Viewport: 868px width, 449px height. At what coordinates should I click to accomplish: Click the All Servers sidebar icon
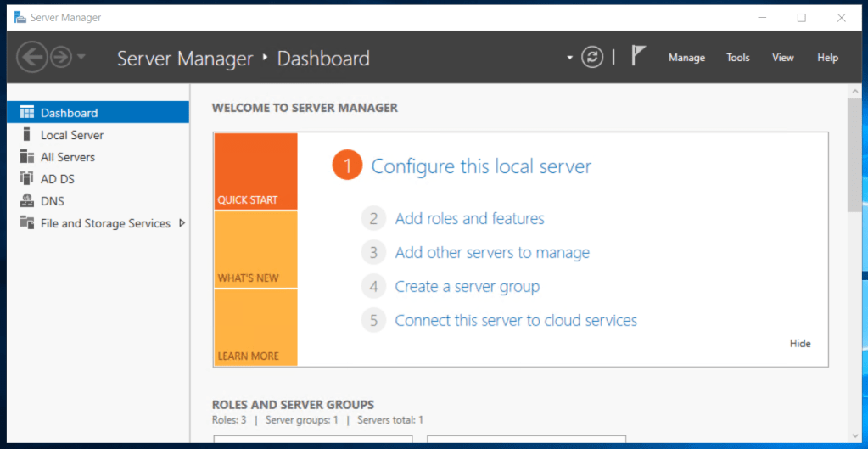(x=27, y=157)
